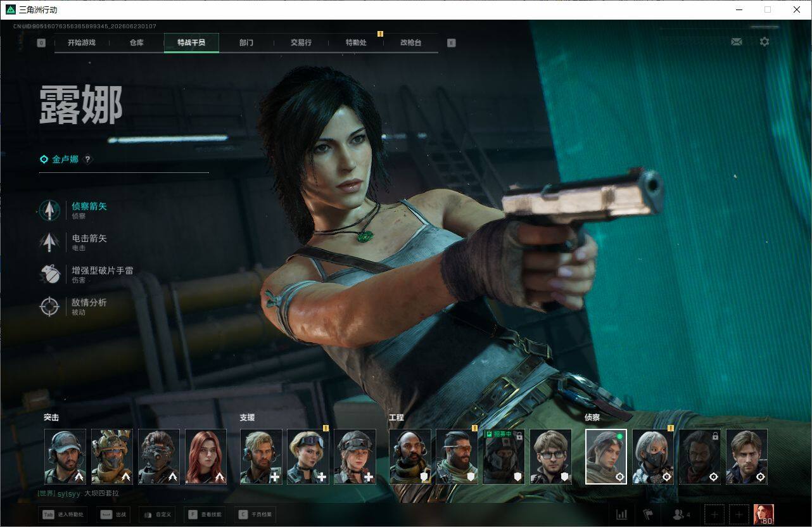Viewport: 812px width, 527px height.
Task: Click the 突击 category label
Action: pyautogui.click(x=51, y=417)
